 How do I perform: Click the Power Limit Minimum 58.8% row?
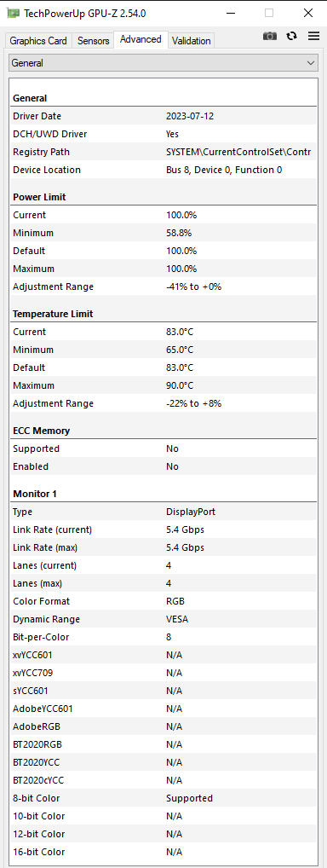(x=163, y=233)
